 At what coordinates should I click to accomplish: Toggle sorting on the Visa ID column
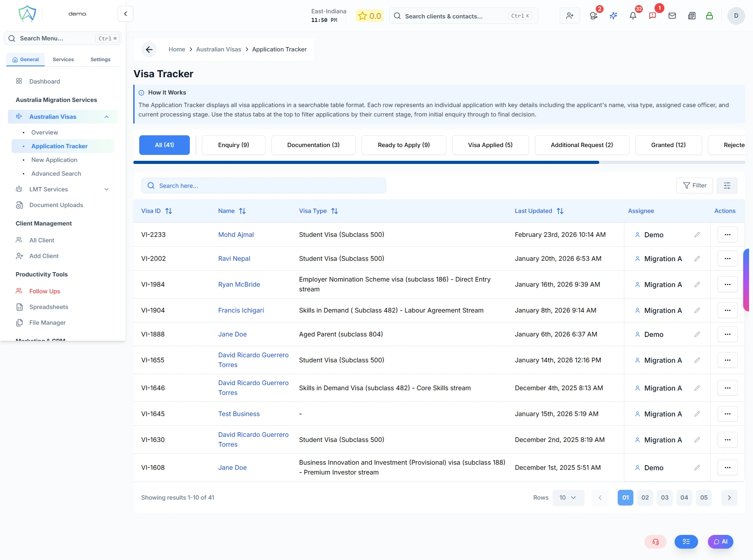169,211
